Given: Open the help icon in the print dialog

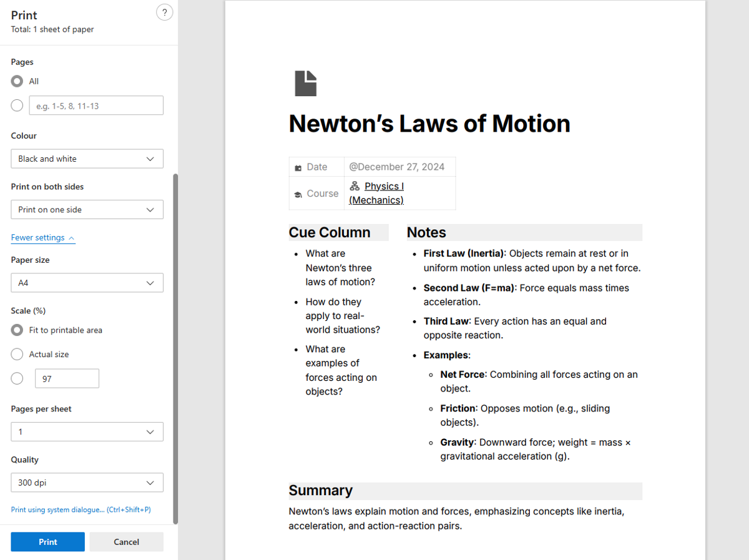Looking at the screenshot, I should tap(164, 12).
